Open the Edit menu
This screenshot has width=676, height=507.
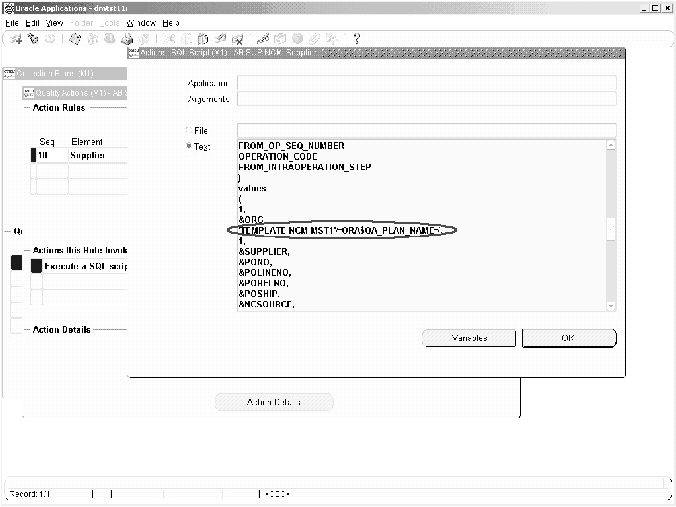click(x=32, y=23)
